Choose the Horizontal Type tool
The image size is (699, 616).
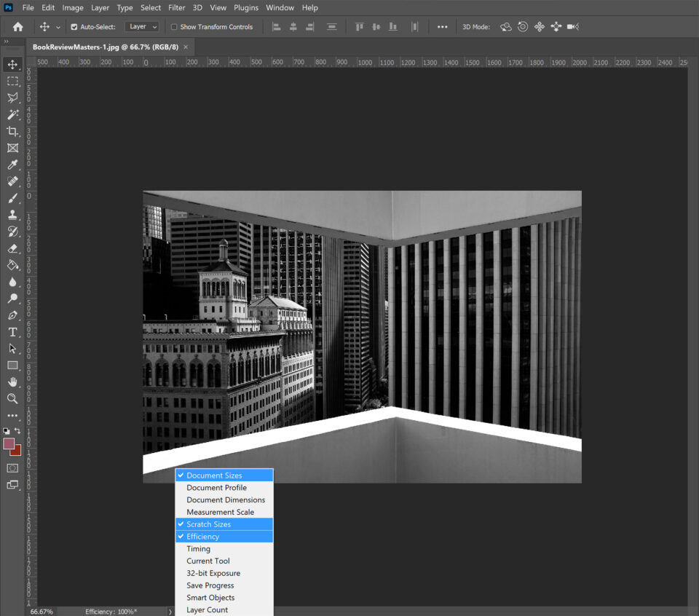[x=12, y=332]
